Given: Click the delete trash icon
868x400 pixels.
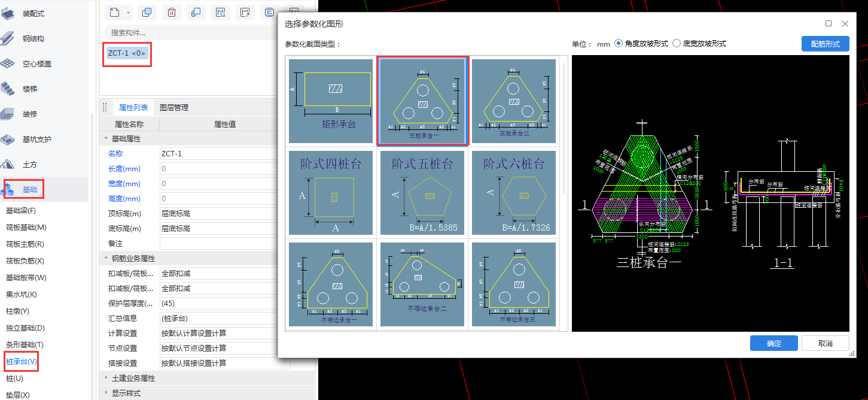Looking at the screenshot, I should (x=172, y=12).
